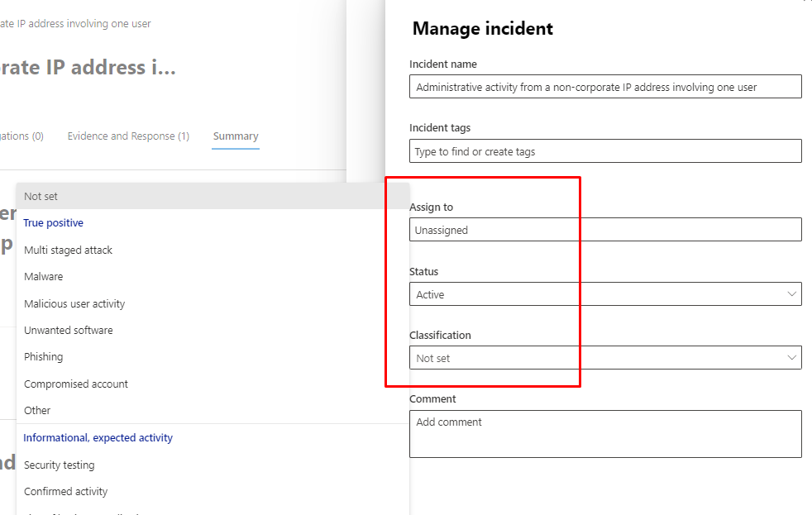Click the Classification field chevron arrow
Viewport: 812px width, 515px height.
pyautogui.click(x=791, y=358)
